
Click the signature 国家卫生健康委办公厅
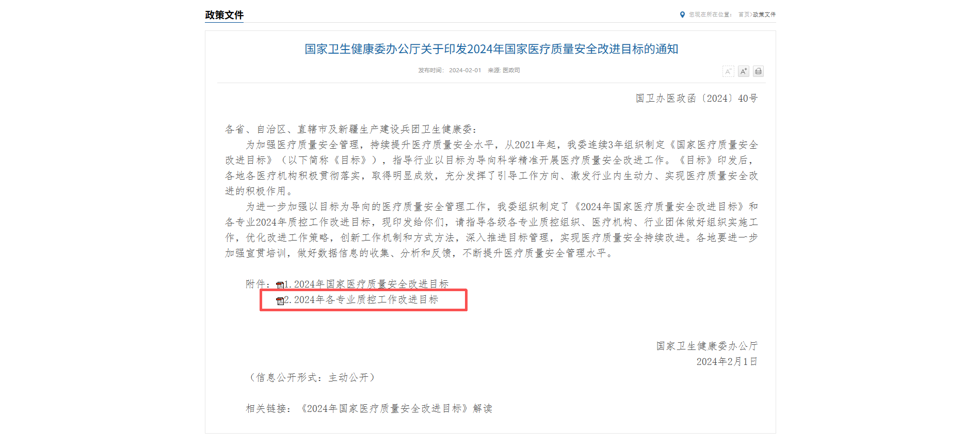[707, 346]
